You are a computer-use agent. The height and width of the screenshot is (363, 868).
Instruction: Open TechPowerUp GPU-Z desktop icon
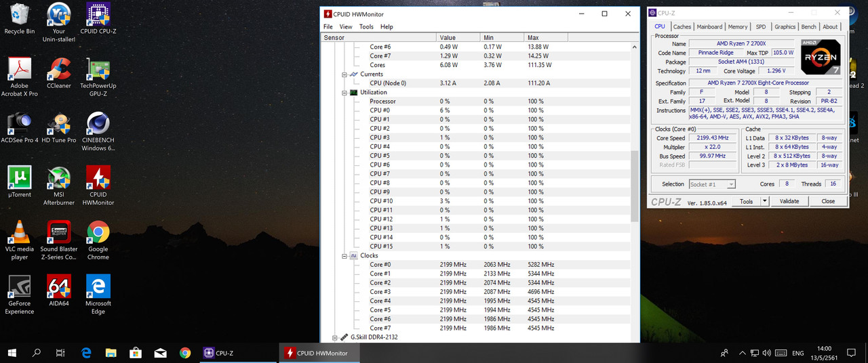[98, 77]
